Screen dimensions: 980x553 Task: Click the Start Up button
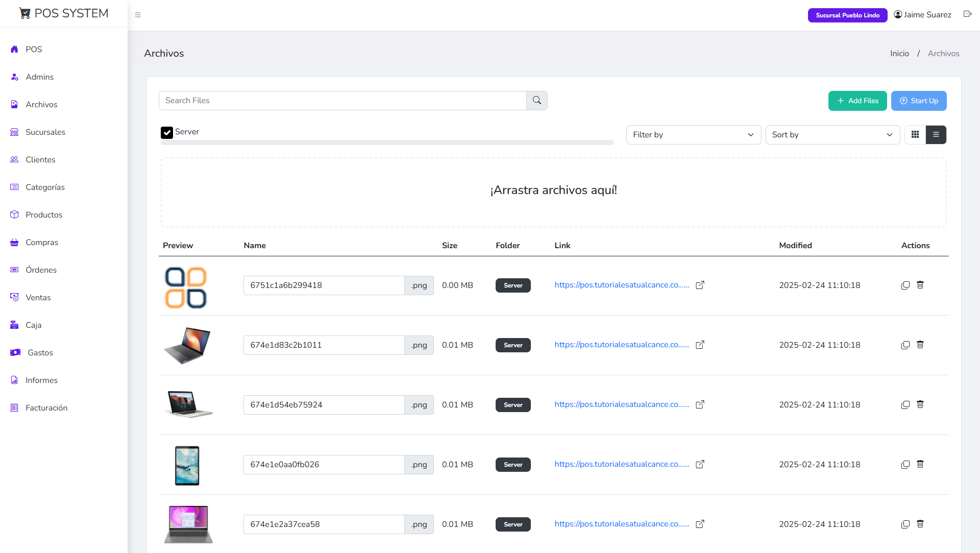click(x=918, y=101)
